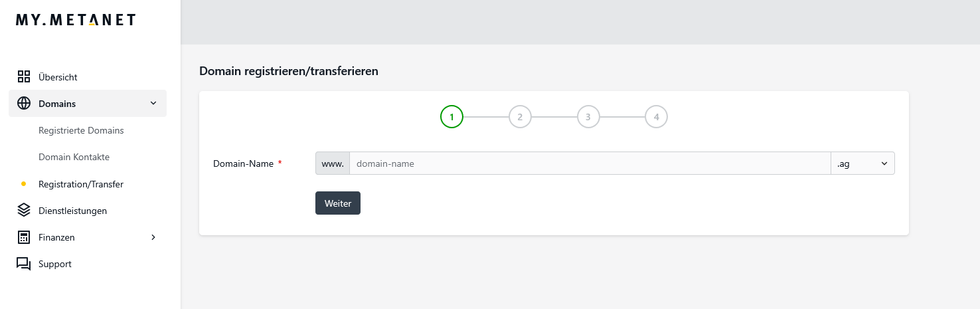Expand the Finanzen submenu arrow
The height and width of the screenshot is (309, 980).
[153, 237]
